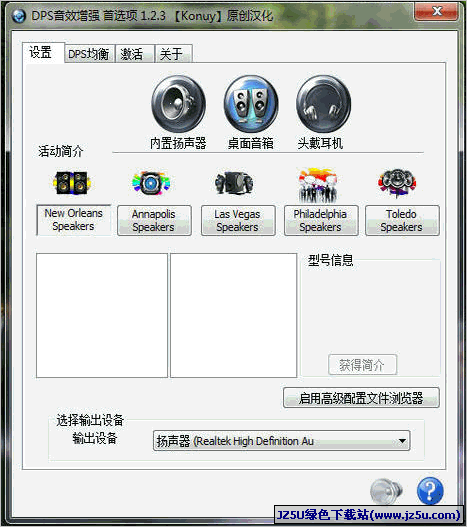467x527 pixels.
Task: Click the Philadelphia Speakers crowd icon
Action: pos(317,186)
